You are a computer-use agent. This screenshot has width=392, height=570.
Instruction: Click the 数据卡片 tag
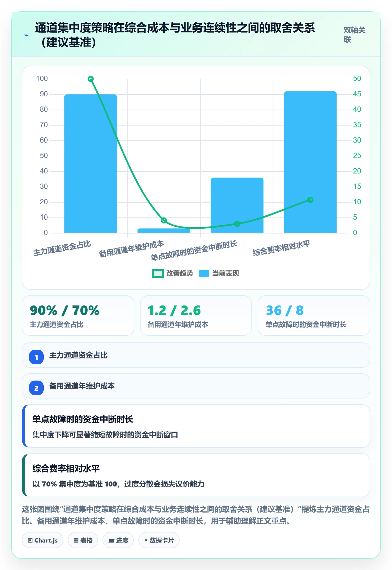(x=159, y=540)
